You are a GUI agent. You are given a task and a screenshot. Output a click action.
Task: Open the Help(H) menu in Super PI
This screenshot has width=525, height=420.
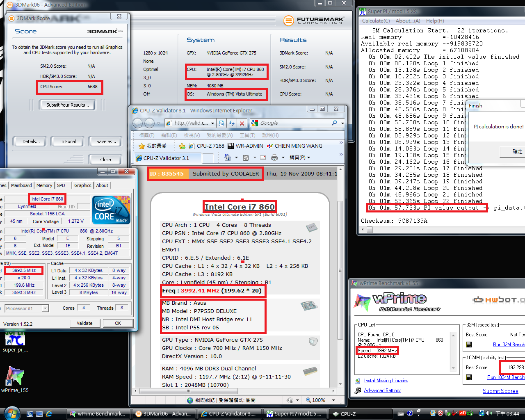coord(435,21)
